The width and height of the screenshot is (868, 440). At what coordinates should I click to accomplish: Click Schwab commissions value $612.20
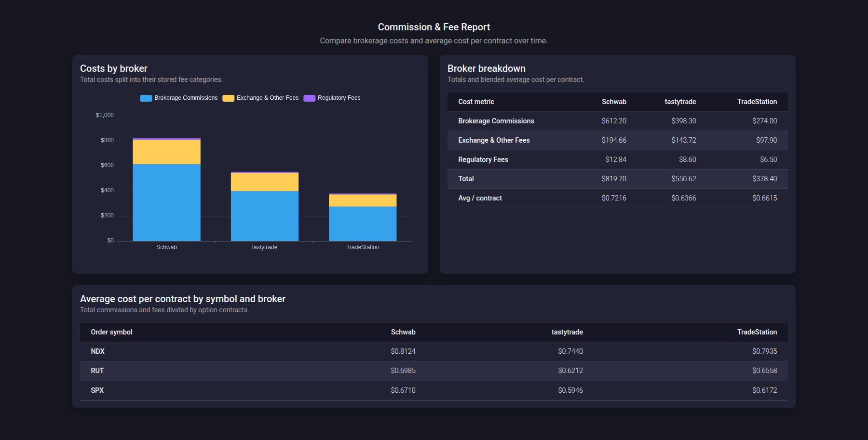pos(614,121)
